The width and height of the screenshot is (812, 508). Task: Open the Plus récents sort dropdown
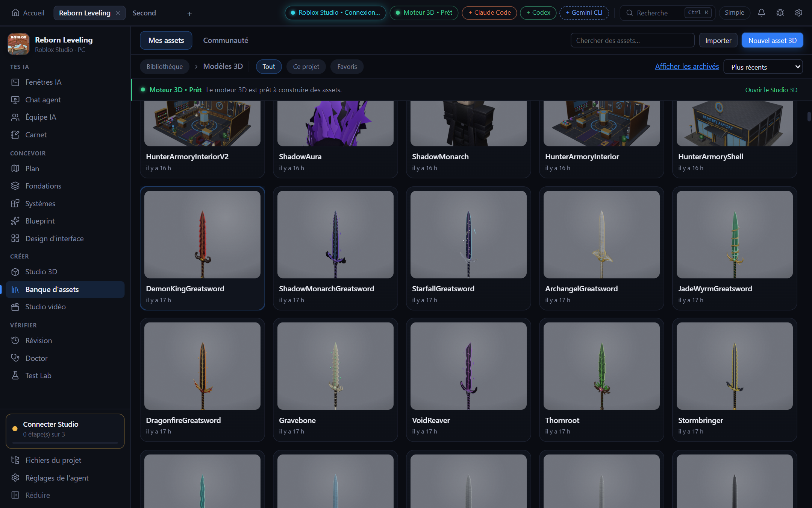click(763, 67)
